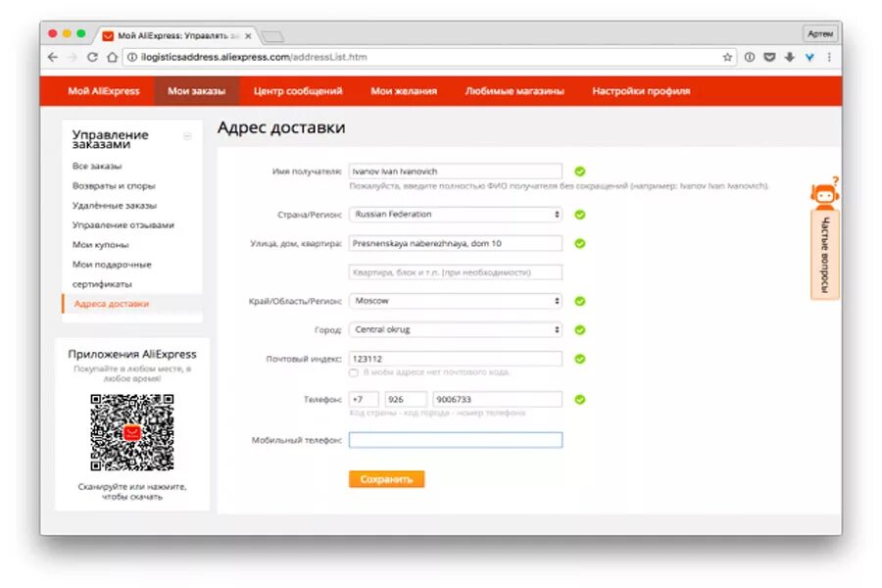Click the apartment/block optional input field

click(456, 272)
